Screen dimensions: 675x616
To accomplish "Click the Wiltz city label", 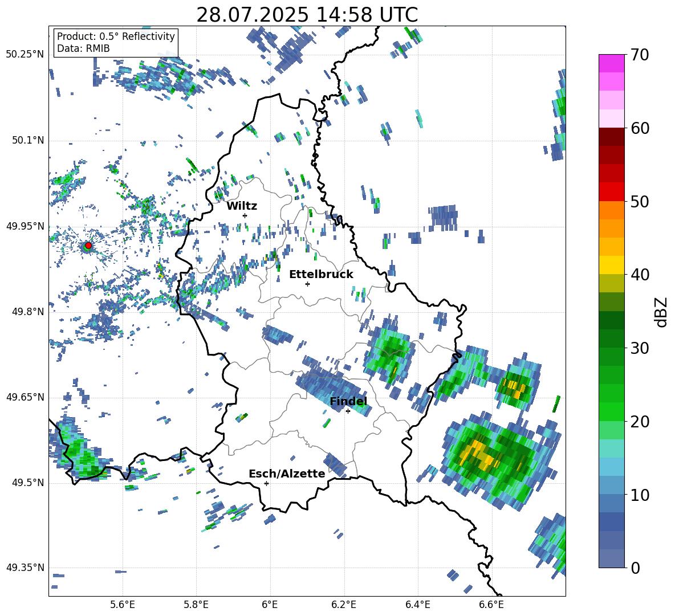I will [x=242, y=206].
